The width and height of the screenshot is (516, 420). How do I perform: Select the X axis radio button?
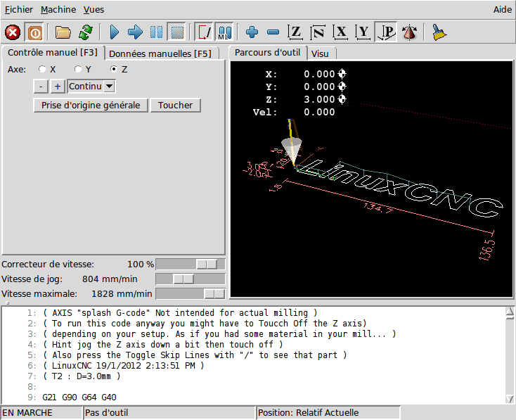pyautogui.click(x=43, y=70)
